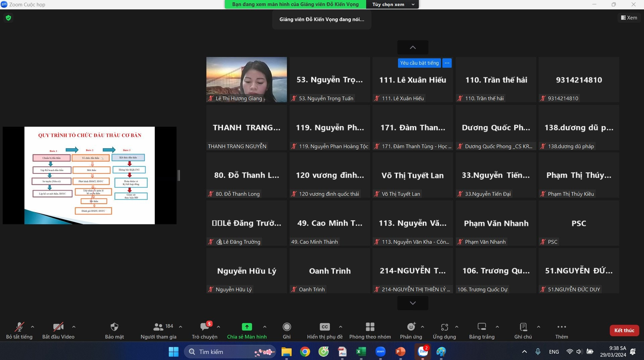The height and width of the screenshot is (360, 644).
Task: Click Yêu cầu bật tiếng for Lê Xuân Hiếu
Action: 419,63
